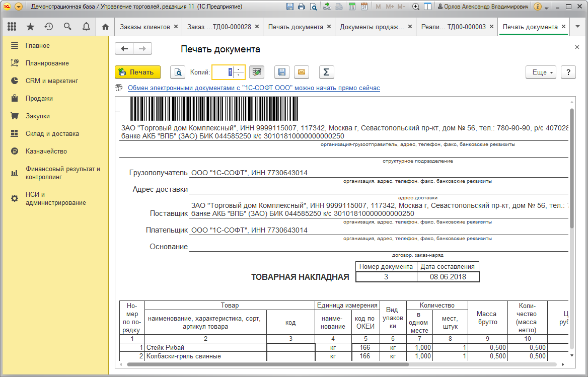Switch to Документы продаж tab
This screenshot has height=377, width=588.
pos(372,27)
